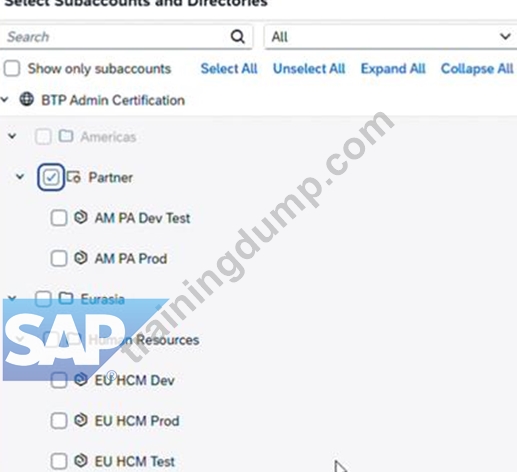Check the AM PA Dev Test checkbox
This screenshot has height=472, width=517.
pos(59,218)
